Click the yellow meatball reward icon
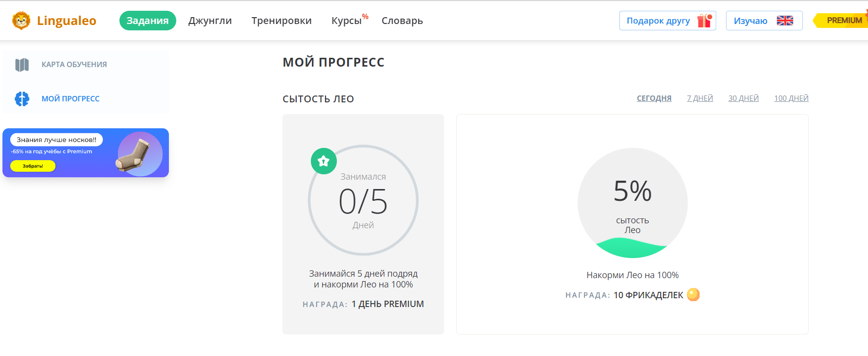 coord(693,294)
